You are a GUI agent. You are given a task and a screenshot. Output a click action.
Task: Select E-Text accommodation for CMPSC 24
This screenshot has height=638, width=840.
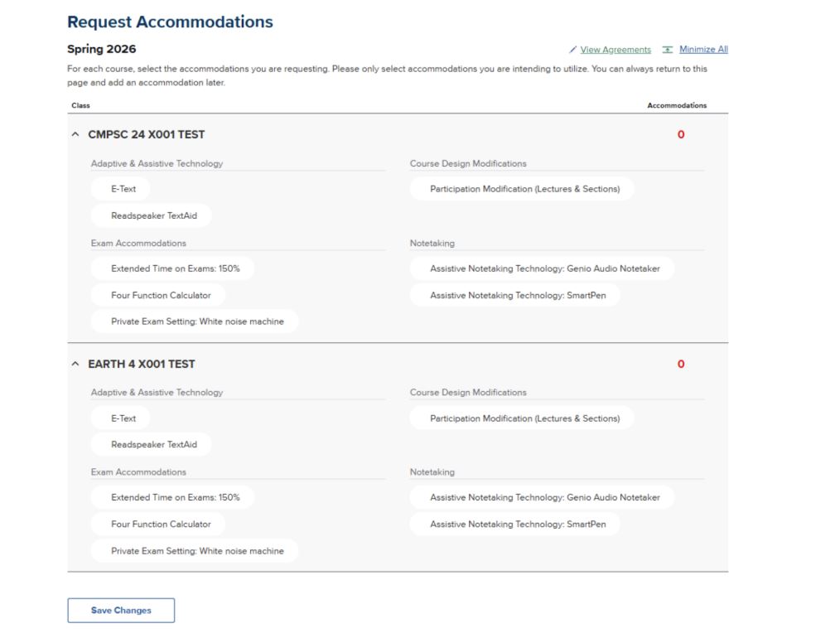pos(121,188)
